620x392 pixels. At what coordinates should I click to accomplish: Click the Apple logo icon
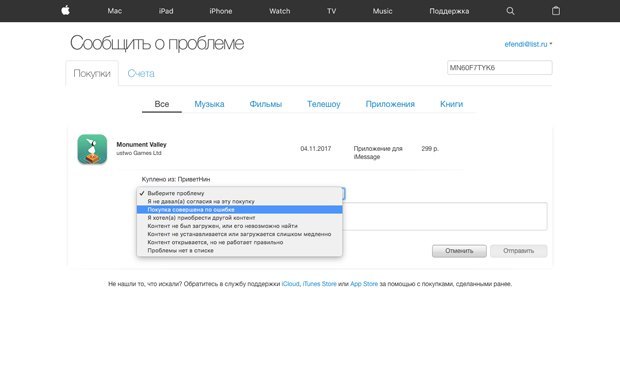(66, 11)
